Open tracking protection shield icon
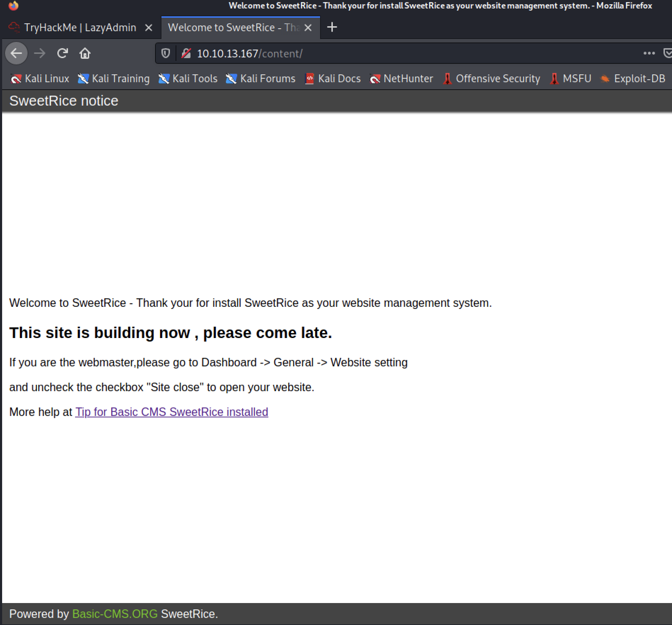This screenshot has width=672, height=625. [x=165, y=54]
